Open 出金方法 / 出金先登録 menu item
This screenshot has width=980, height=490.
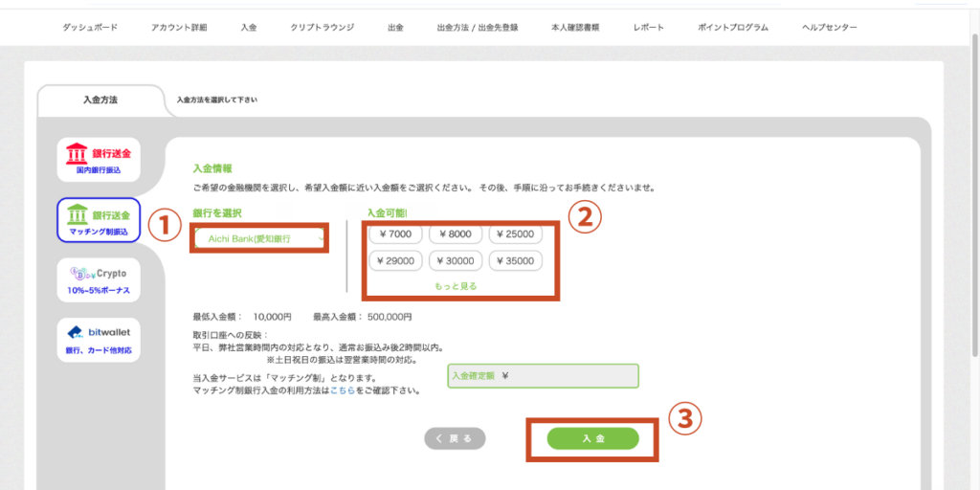tap(478, 28)
